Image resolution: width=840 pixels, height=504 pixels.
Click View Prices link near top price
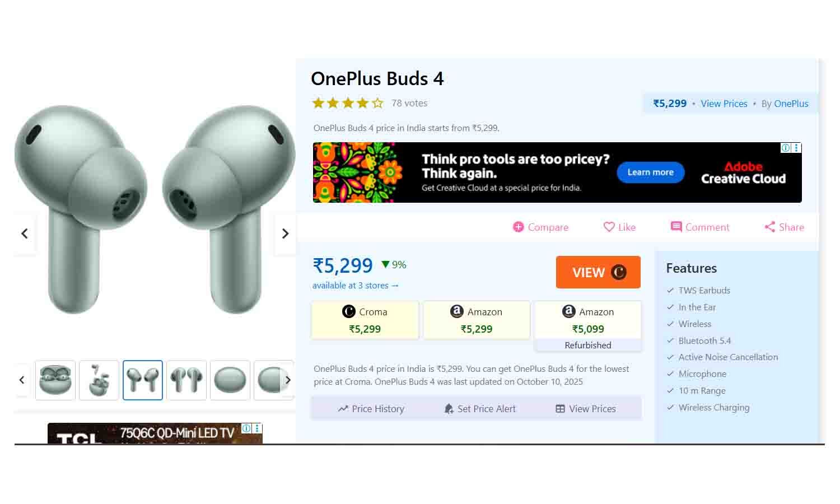click(724, 104)
